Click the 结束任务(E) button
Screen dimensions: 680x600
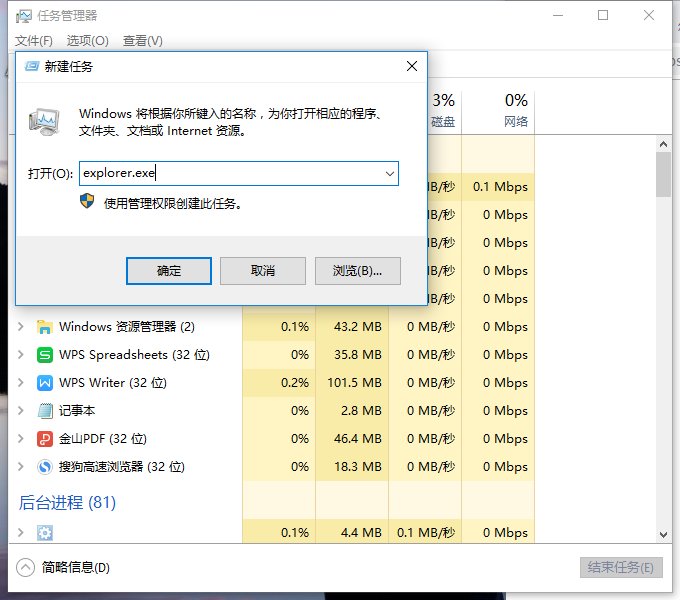621,567
